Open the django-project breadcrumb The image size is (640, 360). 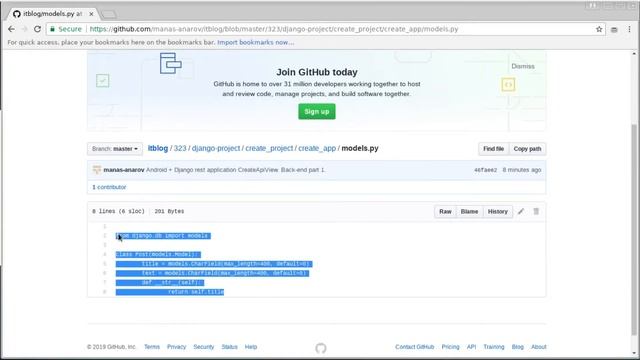point(216,148)
